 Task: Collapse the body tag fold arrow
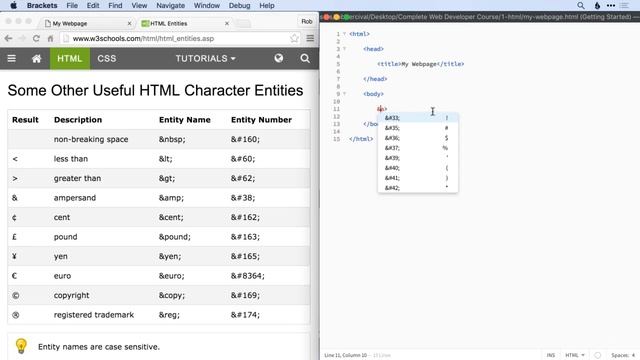click(344, 94)
